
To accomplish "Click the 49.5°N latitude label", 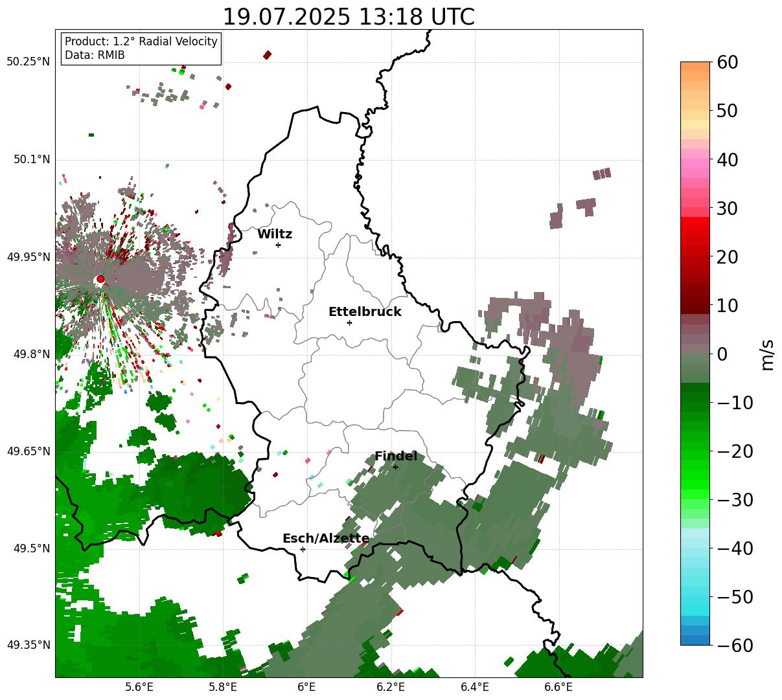I will 32,548.
